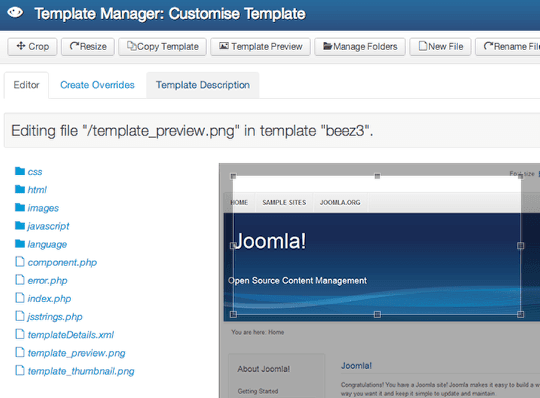Click the Editing file heading text

(x=192, y=131)
